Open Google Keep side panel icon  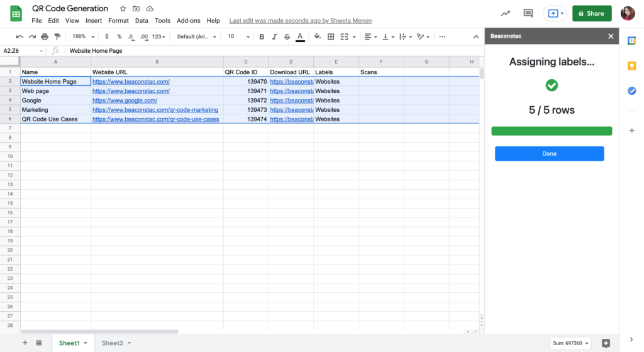[631, 65]
